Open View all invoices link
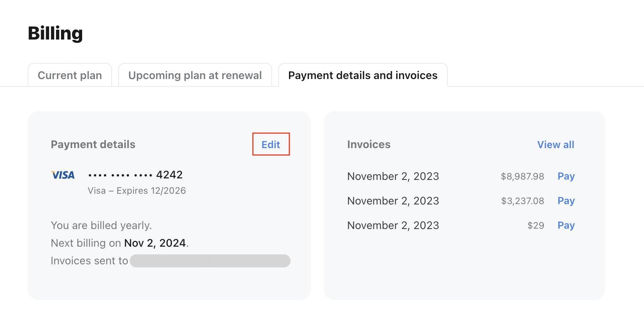 (556, 144)
